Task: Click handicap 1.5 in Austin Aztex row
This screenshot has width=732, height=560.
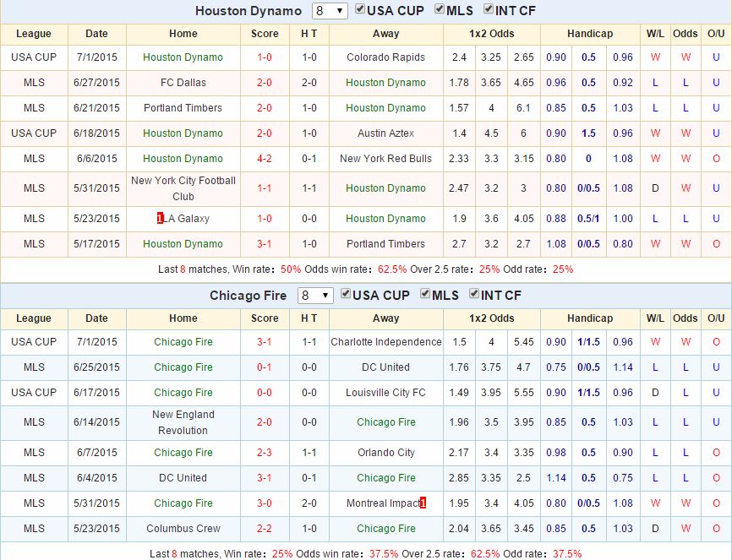Action: coord(588,133)
